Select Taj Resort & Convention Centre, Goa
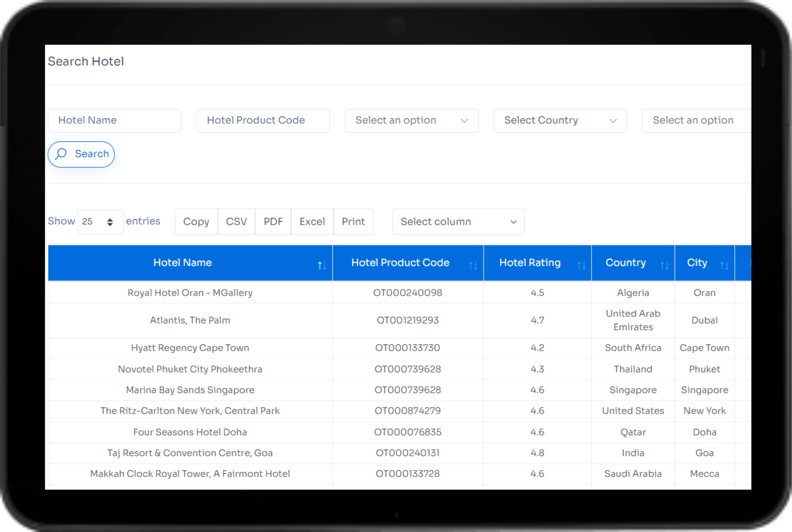Image resolution: width=792 pixels, height=532 pixels. 190,453
